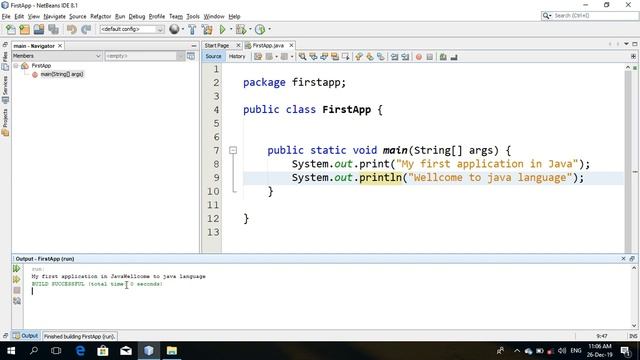
Task: Click the Debug Project icon
Action: 241,29
